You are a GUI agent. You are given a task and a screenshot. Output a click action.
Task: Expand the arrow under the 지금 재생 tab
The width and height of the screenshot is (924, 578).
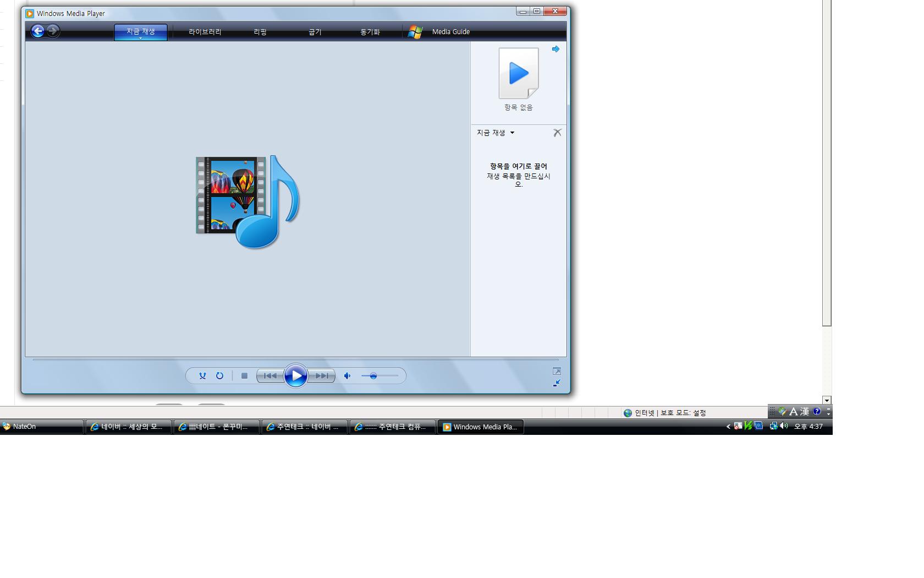pos(141,39)
